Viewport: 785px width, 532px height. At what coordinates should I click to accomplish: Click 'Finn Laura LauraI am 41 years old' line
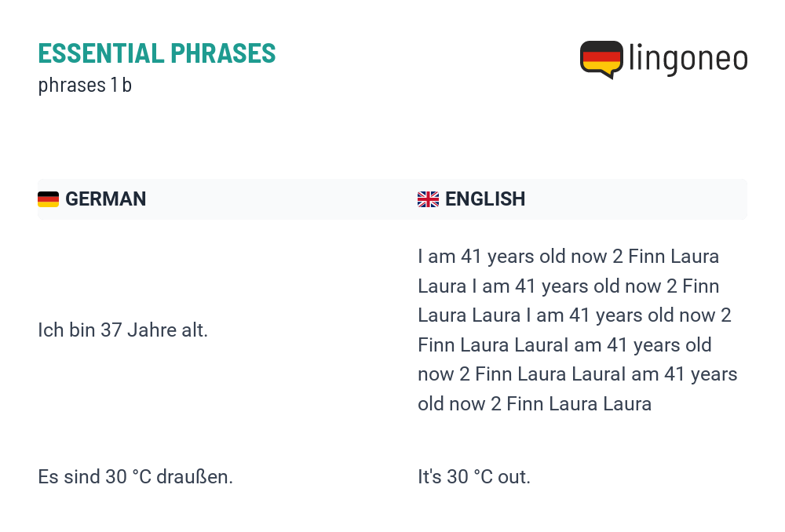pos(564,344)
